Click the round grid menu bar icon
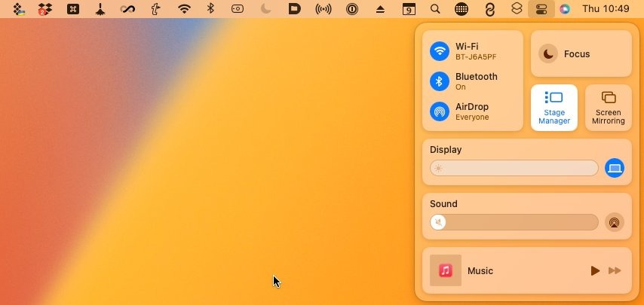Image resolution: width=644 pixels, height=305 pixels. (x=462, y=8)
